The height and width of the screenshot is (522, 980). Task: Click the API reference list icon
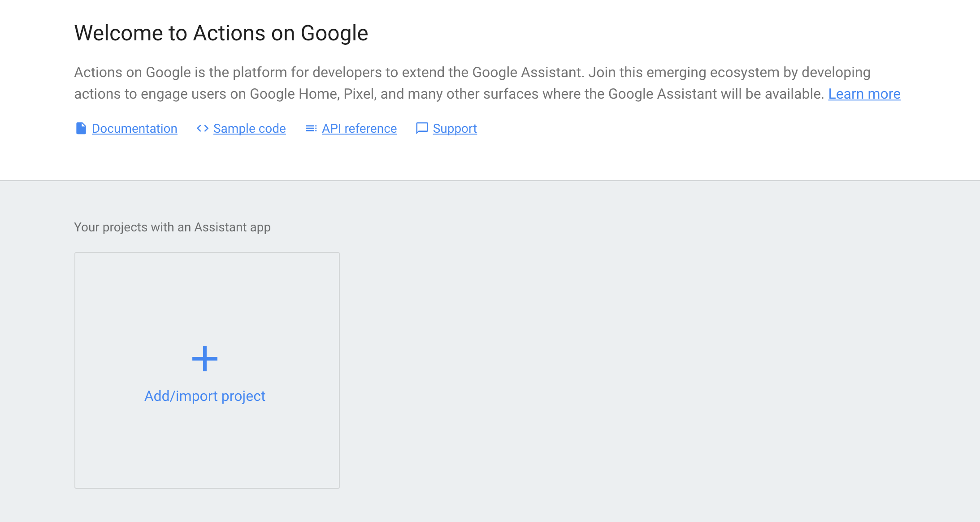pyautogui.click(x=311, y=129)
